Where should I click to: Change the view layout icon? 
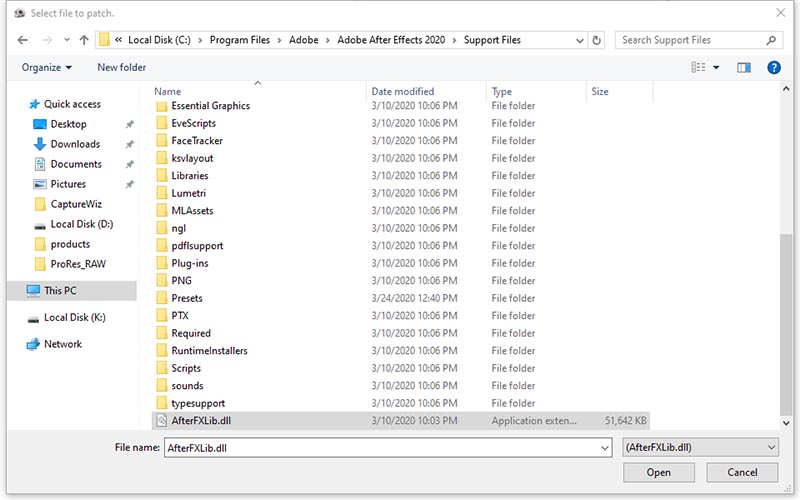698,67
